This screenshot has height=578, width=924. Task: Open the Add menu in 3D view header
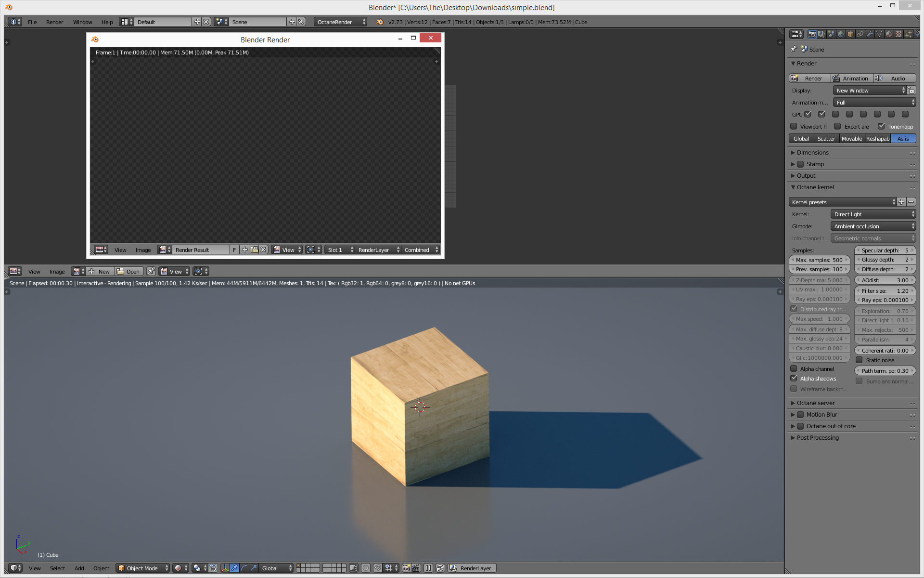coord(79,568)
